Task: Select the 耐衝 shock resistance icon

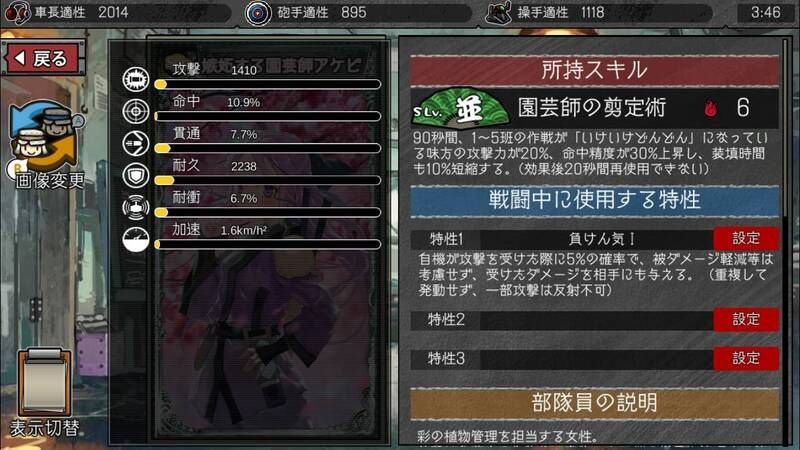Action: tap(136, 208)
